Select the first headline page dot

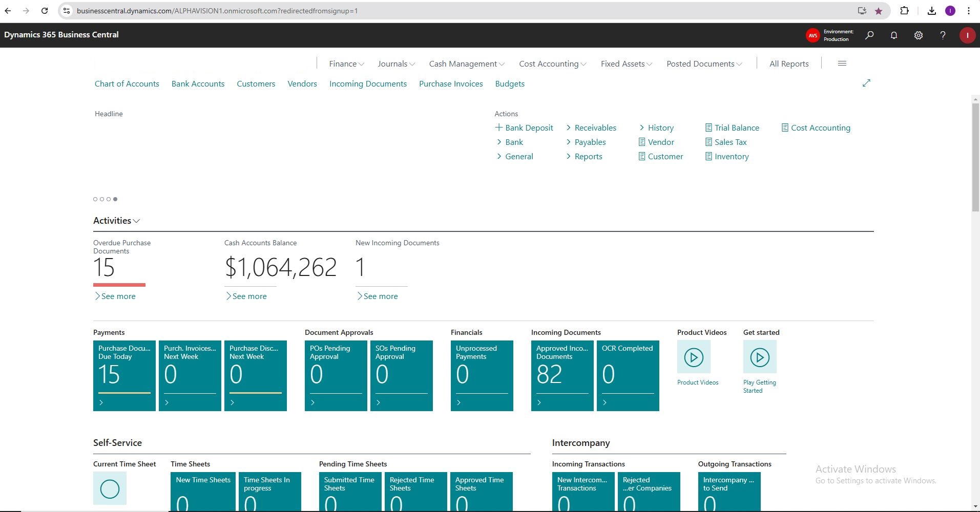coord(95,199)
